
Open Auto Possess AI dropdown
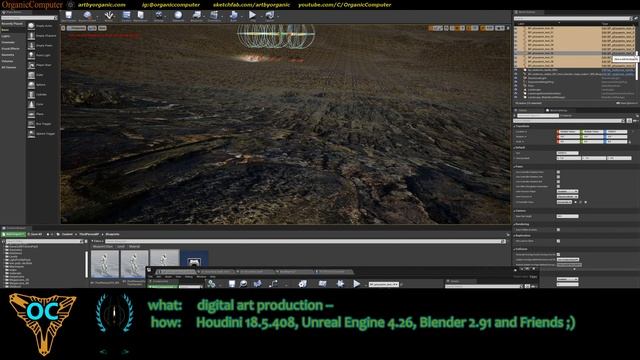pyautogui.click(x=567, y=196)
